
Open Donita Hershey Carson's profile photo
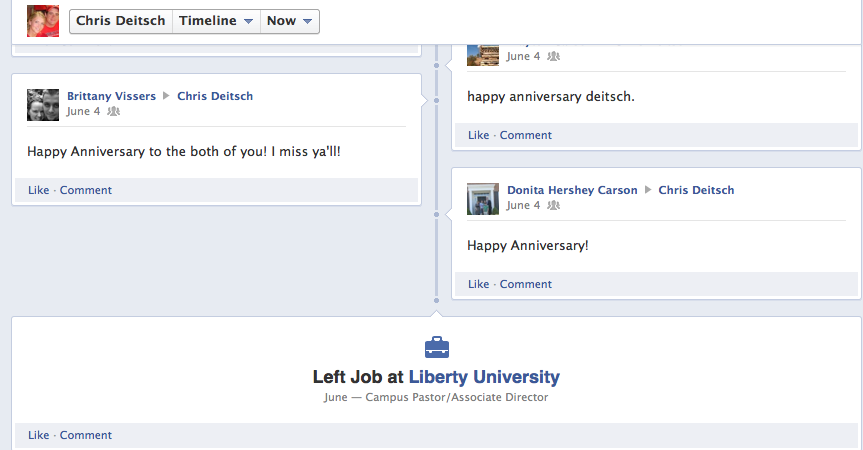(x=483, y=199)
